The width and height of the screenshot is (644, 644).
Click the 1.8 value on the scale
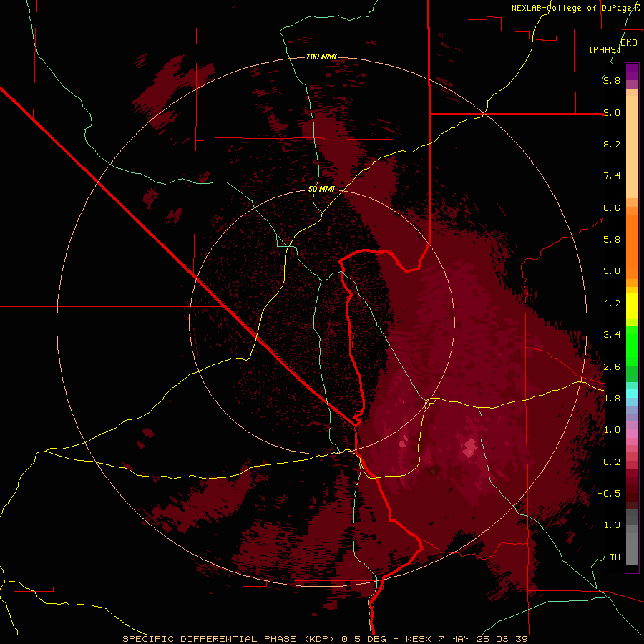coord(612,399)
